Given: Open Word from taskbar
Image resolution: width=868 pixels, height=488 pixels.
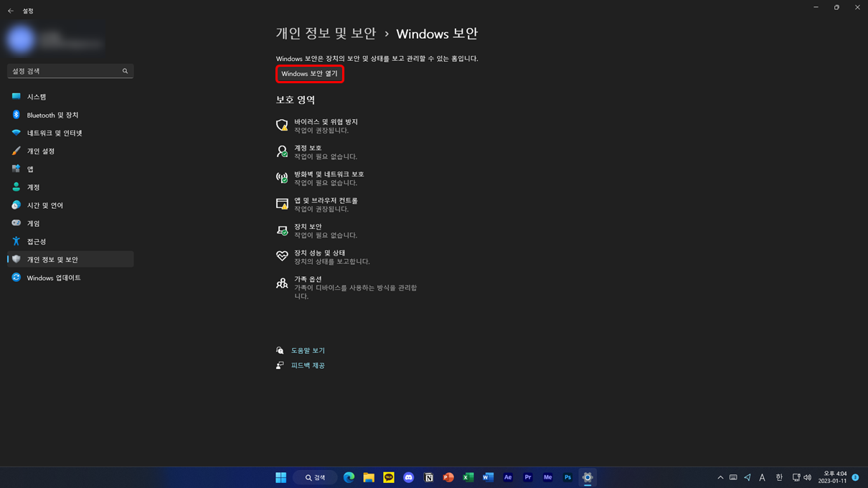Looking at the screenshot, I should coord(488,477).
